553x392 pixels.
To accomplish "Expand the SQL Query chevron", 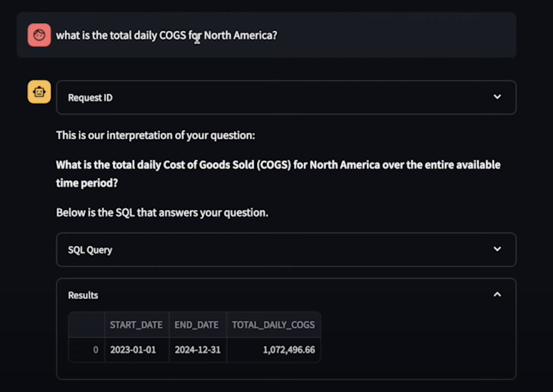I will (x=497, y=249).
